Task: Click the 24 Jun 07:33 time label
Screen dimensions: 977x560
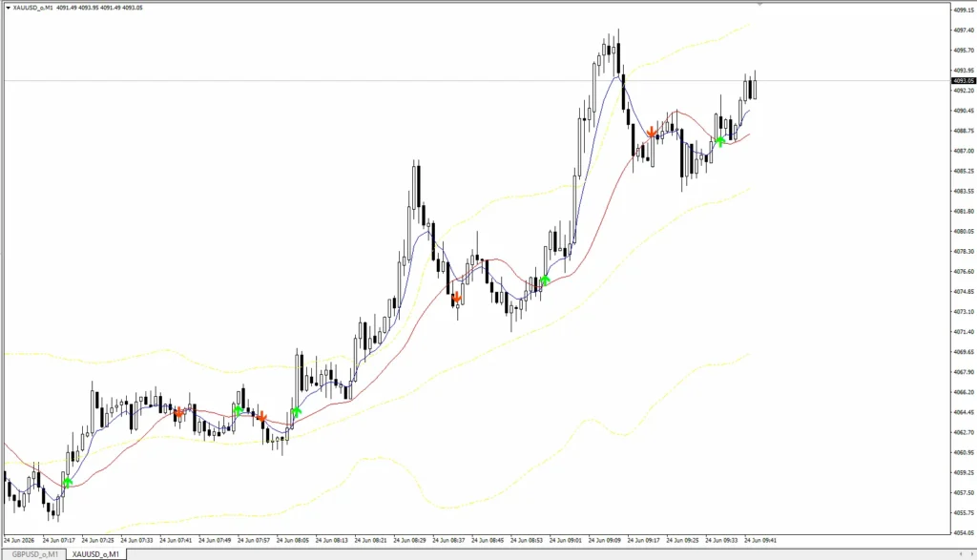Action: pos(136,540)
